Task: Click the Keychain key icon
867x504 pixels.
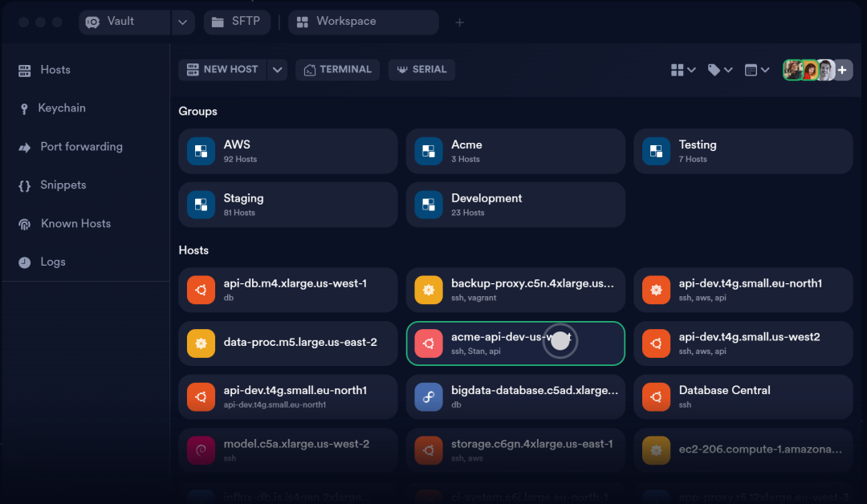Action: (x=24, y=108)
